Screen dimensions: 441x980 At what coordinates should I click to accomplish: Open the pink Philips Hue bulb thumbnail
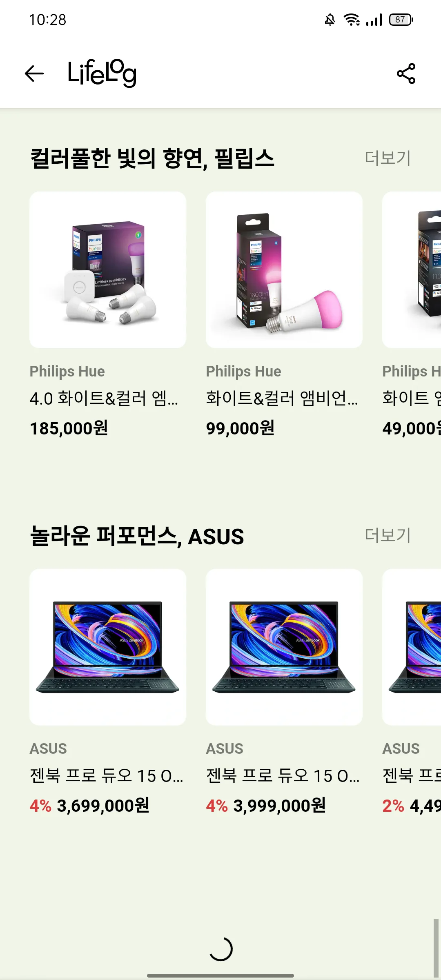284,270
